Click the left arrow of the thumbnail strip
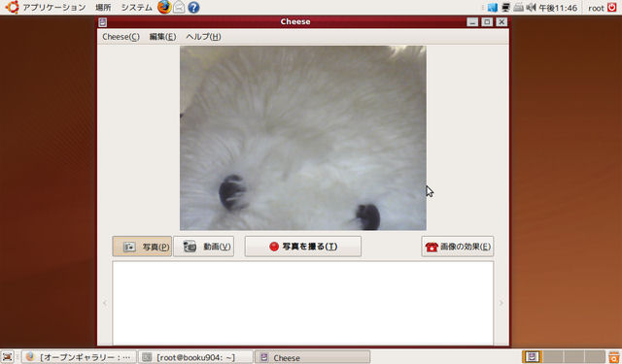This screenshot has width=622, height=364. click(105, 303)
